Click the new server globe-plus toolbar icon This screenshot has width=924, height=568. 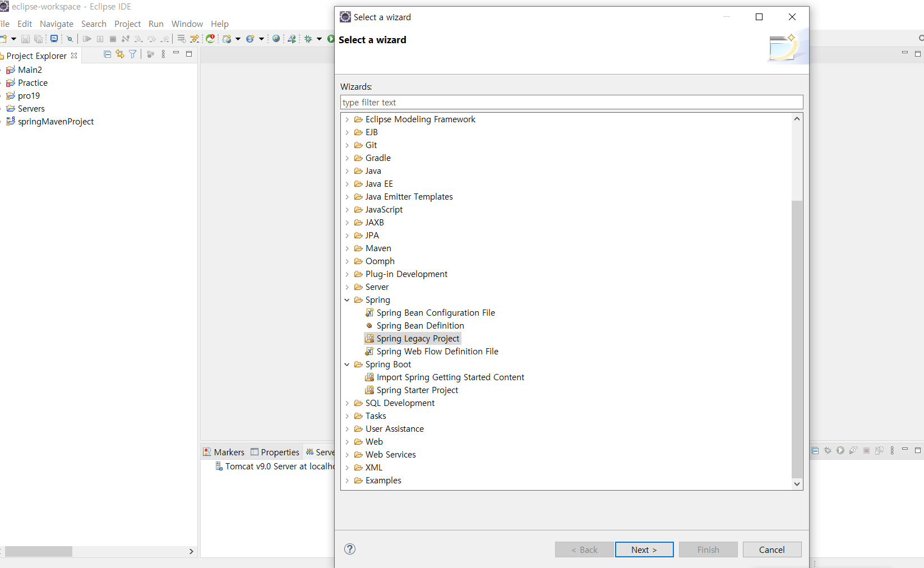(227, 39)
